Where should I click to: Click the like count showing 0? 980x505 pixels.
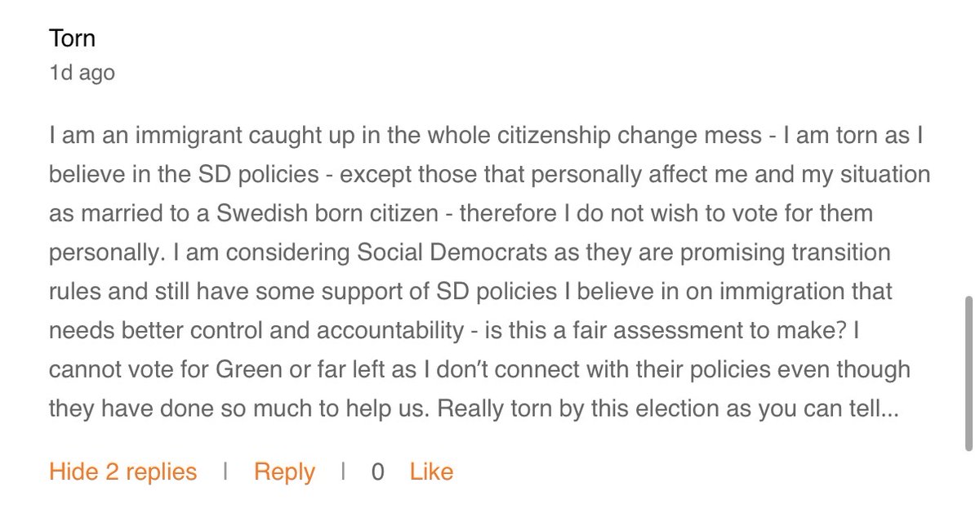(377, 471)
